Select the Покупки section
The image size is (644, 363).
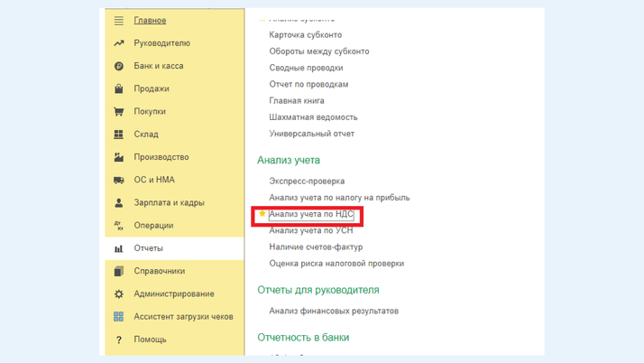coord(150,111)
